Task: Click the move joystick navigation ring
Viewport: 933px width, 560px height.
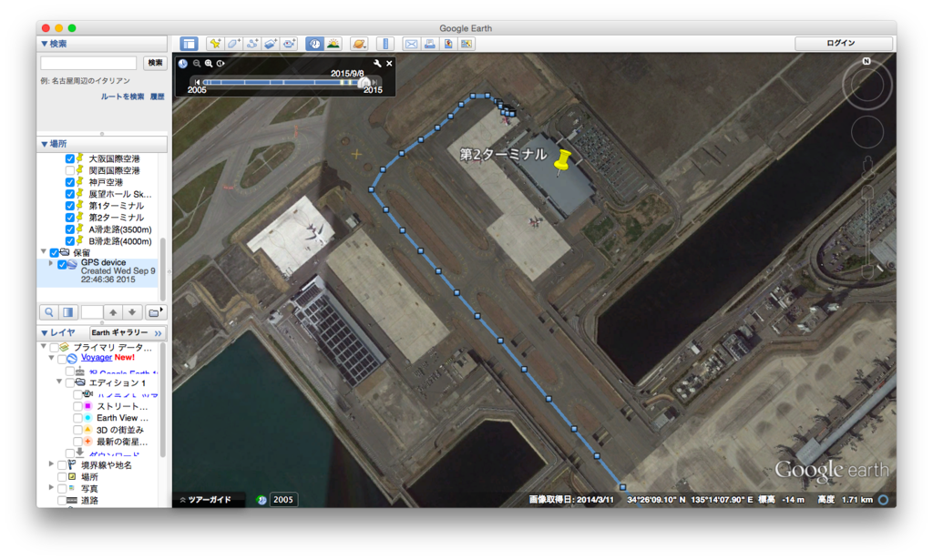Action: coord(867,132)
